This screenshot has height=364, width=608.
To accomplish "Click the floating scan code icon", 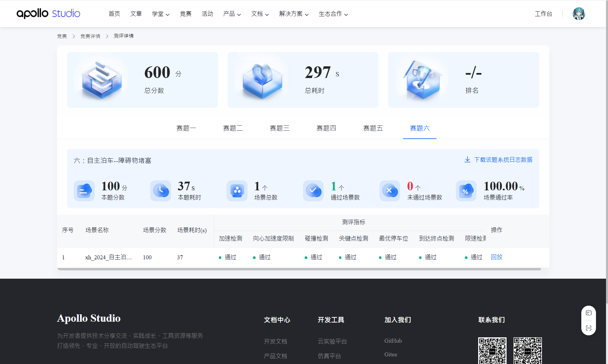I will (x=589, y=328).
